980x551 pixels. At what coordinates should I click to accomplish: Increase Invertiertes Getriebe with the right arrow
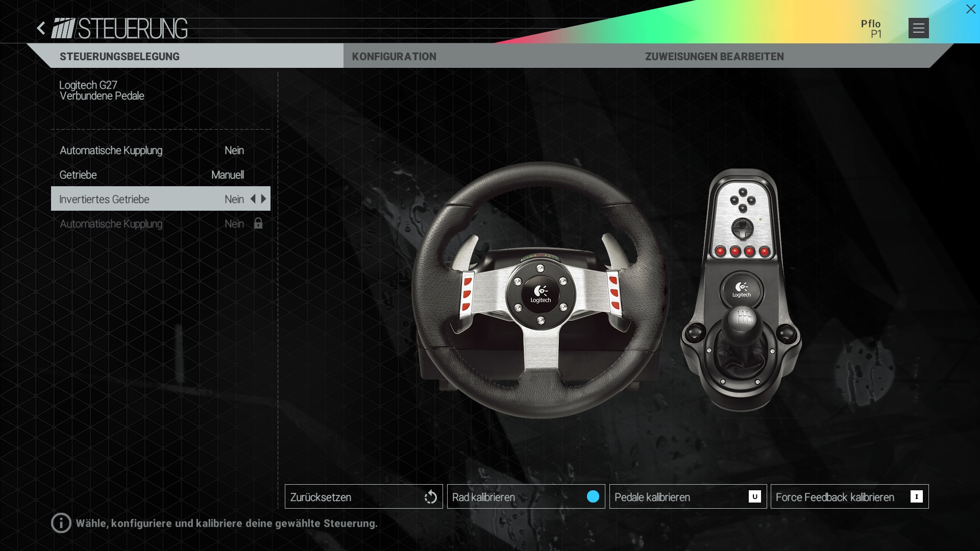click(x=264, y=199)
